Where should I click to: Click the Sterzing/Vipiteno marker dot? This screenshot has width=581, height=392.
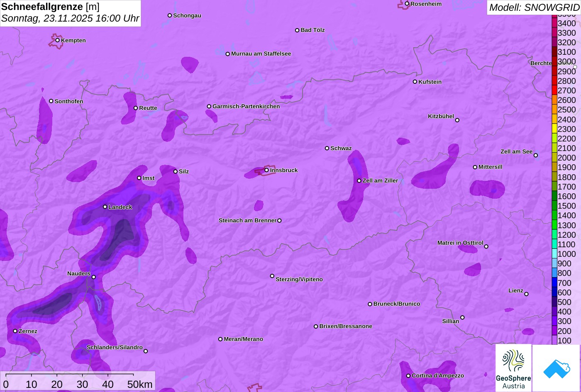(x=272, y=276)
